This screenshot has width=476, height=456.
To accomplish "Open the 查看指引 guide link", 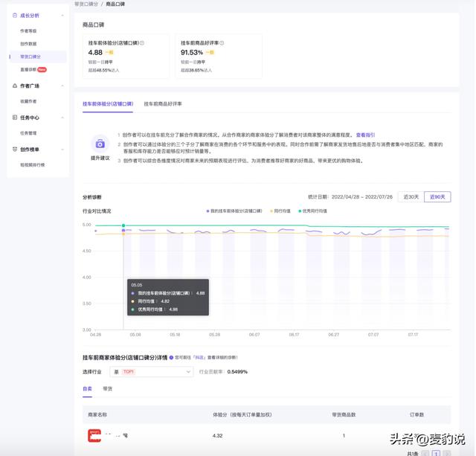I will pos(365,135).
